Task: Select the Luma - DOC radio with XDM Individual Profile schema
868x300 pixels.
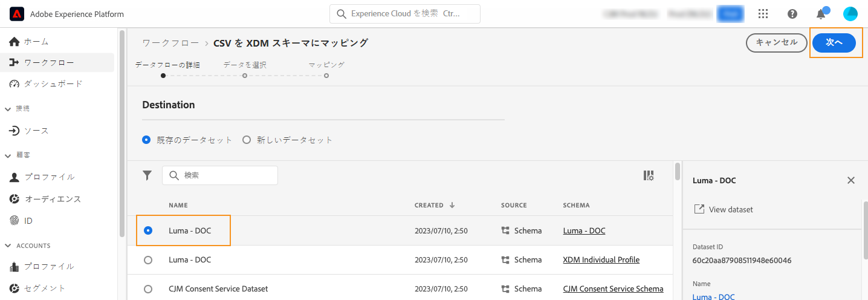Action: [x=148, y=259]
